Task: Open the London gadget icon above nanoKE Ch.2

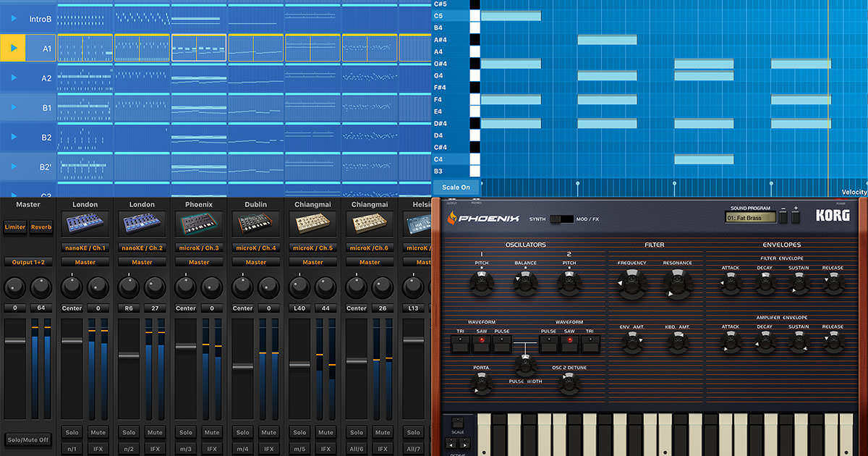Action: click(142, 224)
